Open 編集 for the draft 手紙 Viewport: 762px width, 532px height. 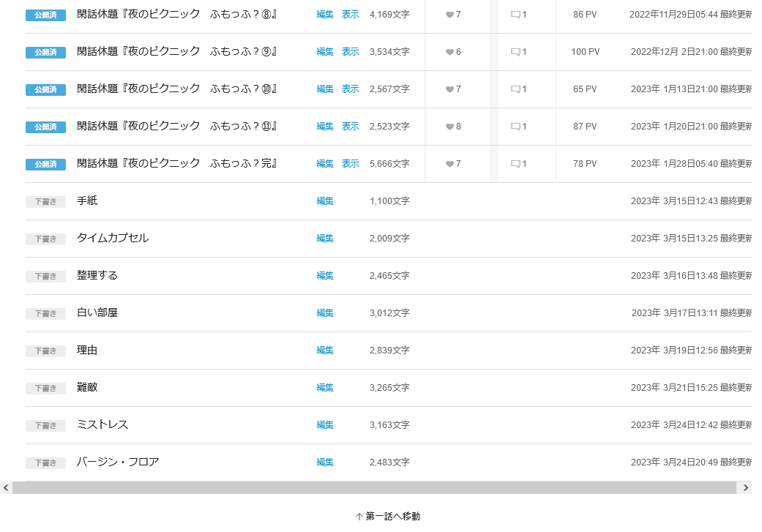click(325, 201)
